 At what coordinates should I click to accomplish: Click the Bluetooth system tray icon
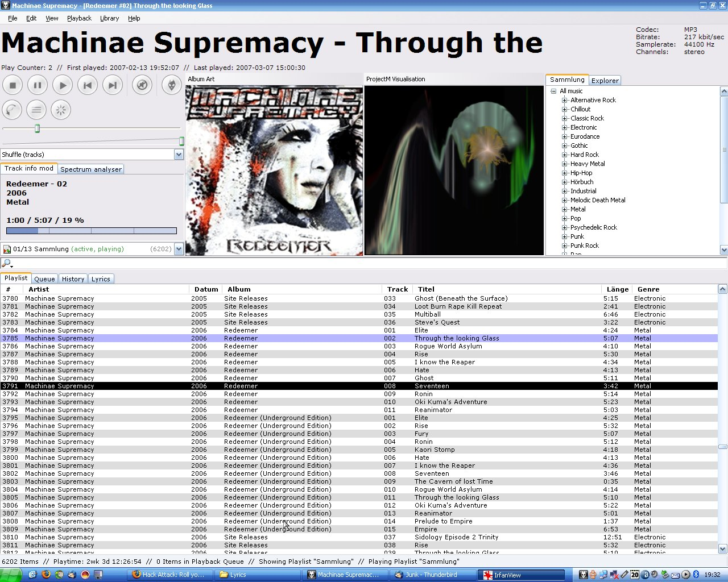click(696, 575)
